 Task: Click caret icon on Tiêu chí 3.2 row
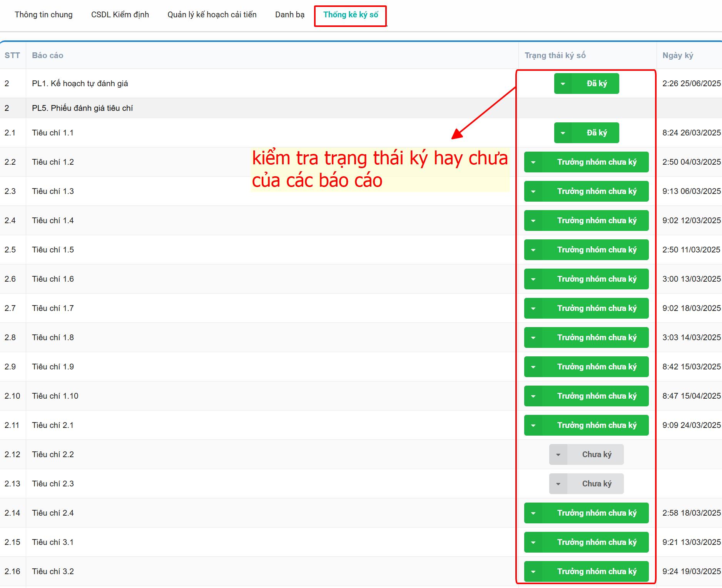click(x=533, y=571)
